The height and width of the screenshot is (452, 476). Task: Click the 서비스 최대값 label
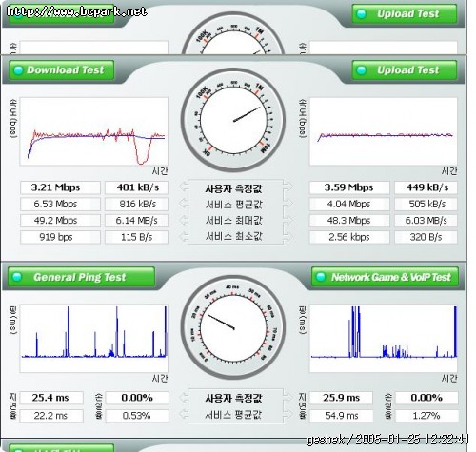(234, 221)
